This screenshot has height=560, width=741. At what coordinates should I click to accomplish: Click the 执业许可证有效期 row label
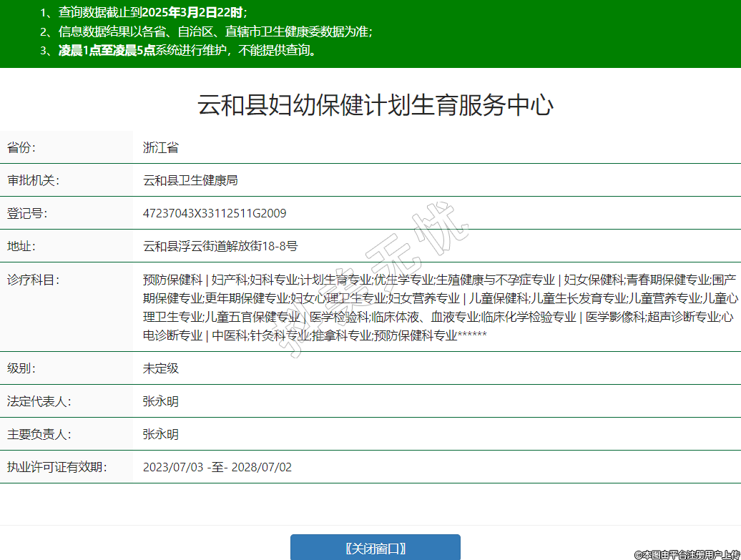[x=57, y=467]
